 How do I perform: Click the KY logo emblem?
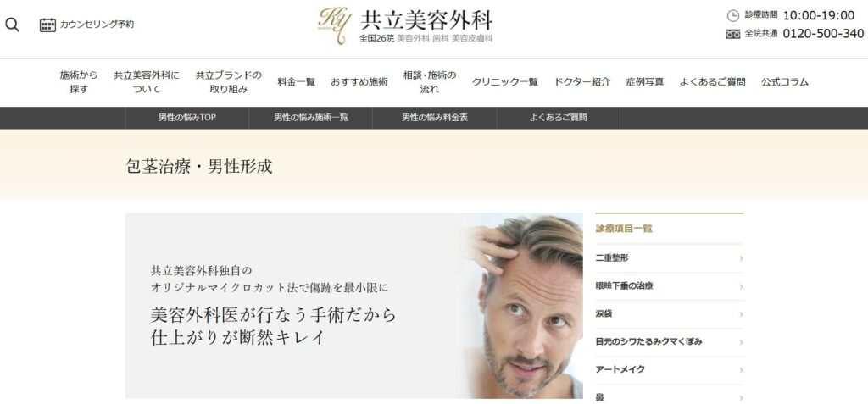point(332,26)
